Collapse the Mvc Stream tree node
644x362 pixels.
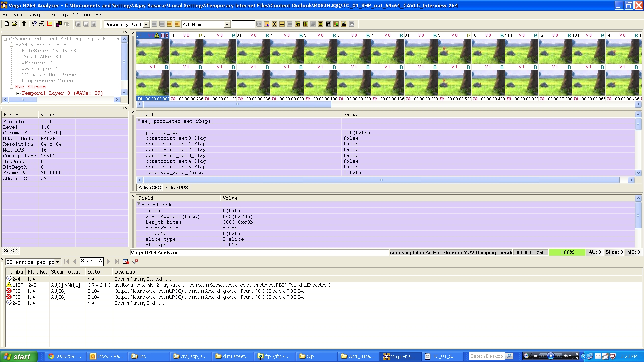tap(11, 87)
